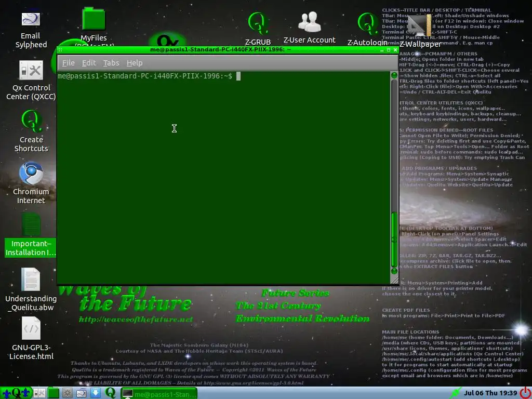
Task: Click the terminal scrollbar green thumb
Action: [394, 240]
